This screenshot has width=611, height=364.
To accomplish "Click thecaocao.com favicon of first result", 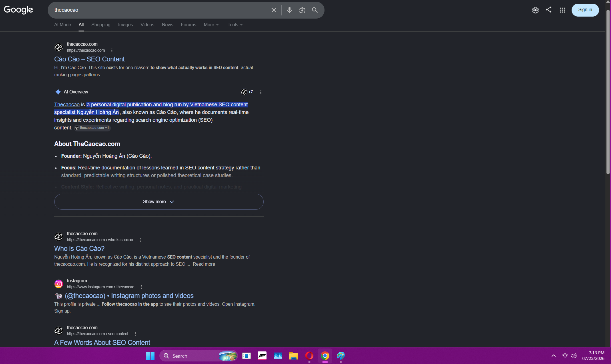I will pyautogui.click(x=59, y=47).
